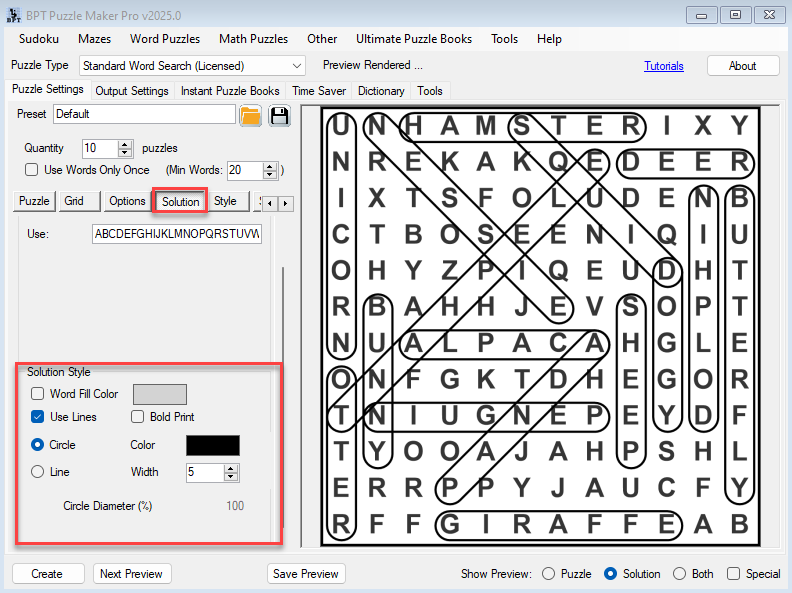Click the save preset floppy disk icon
Viewport: 792px width, 593px height.
(279, 115)
